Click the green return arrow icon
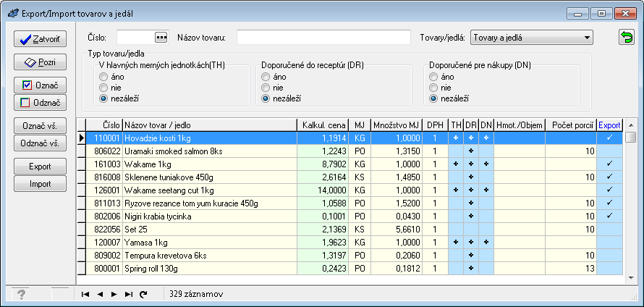 pos(627,38)
